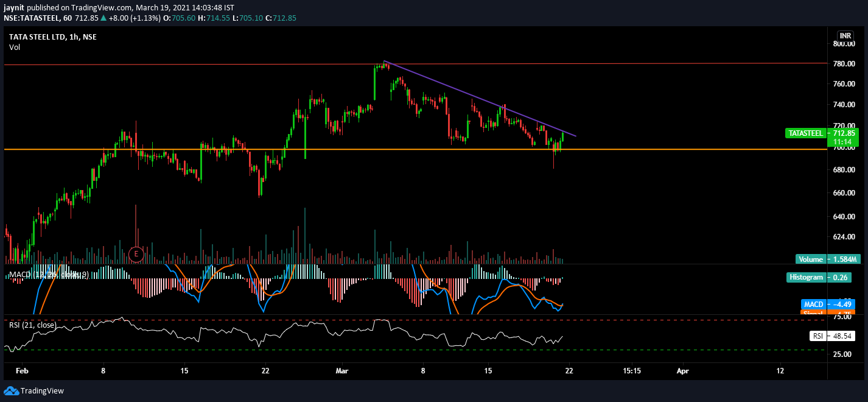Image resolution: width=868 pixels, height=402 pixels.
Task: Click the TATA STEEL LTD, 1h, NSE title
Action: (x=52, y=37)
